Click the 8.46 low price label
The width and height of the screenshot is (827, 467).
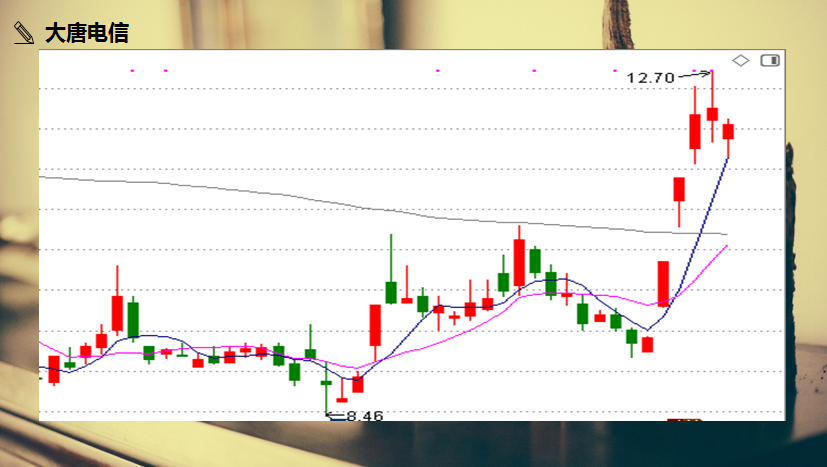point(365,415)
